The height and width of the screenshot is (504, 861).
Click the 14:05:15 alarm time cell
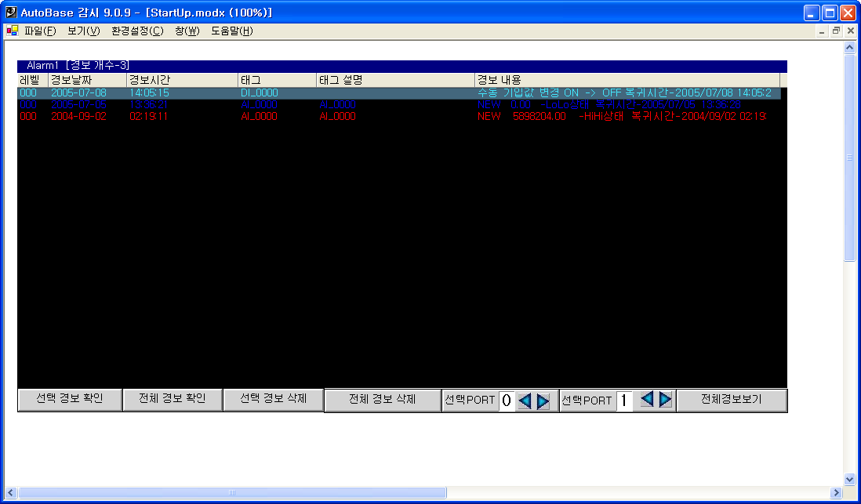149,93
